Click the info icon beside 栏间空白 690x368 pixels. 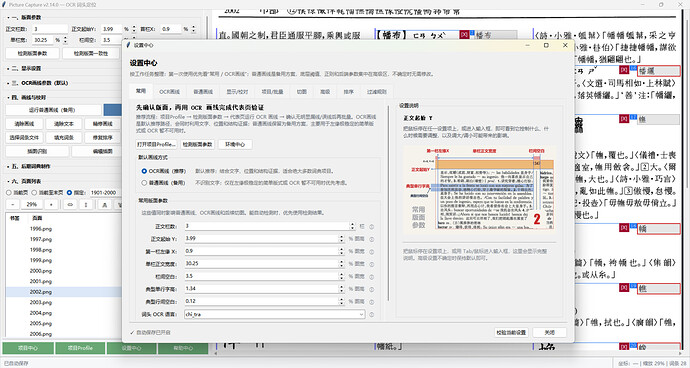pyautogui.click(x=371, y=276)
